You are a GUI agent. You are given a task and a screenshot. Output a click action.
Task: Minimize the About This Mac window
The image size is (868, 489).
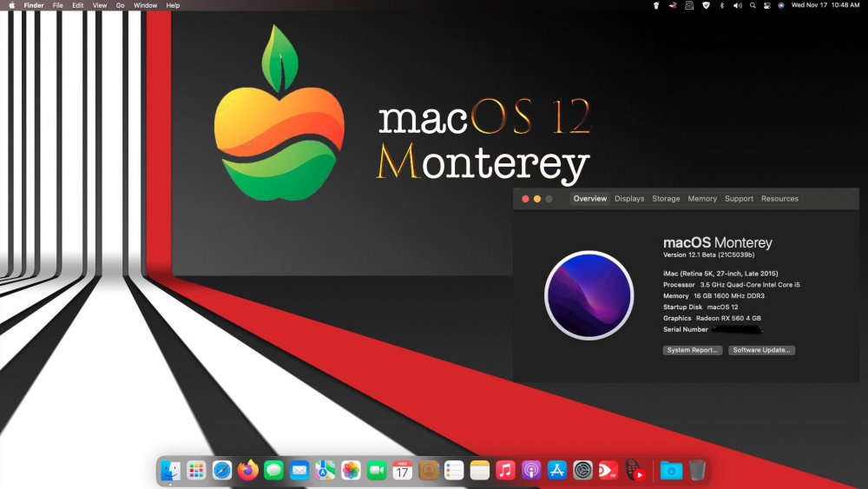tap(537, 199)
